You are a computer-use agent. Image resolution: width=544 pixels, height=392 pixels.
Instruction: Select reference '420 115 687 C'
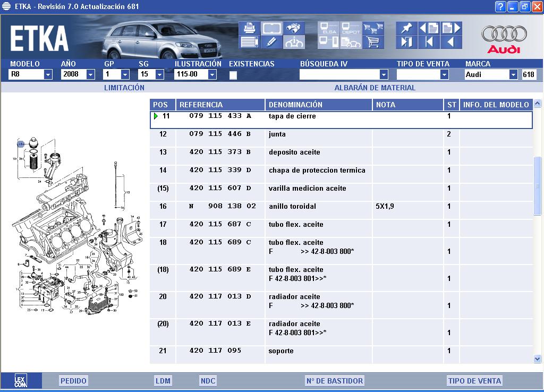[220, 224]
